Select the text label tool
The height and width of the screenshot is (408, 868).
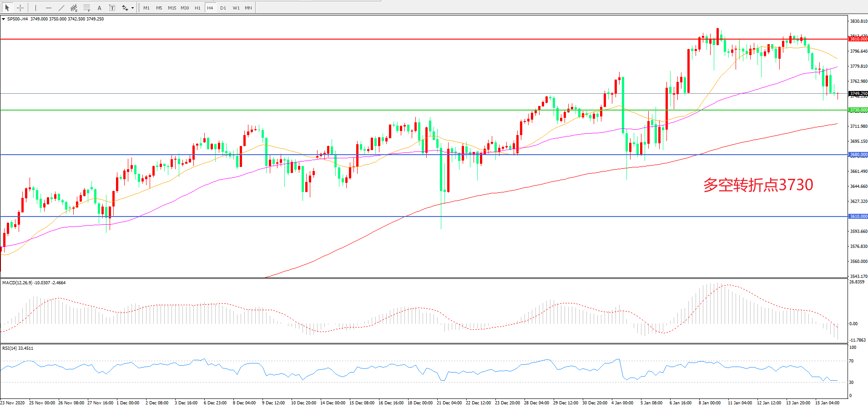tap(112, 8)
